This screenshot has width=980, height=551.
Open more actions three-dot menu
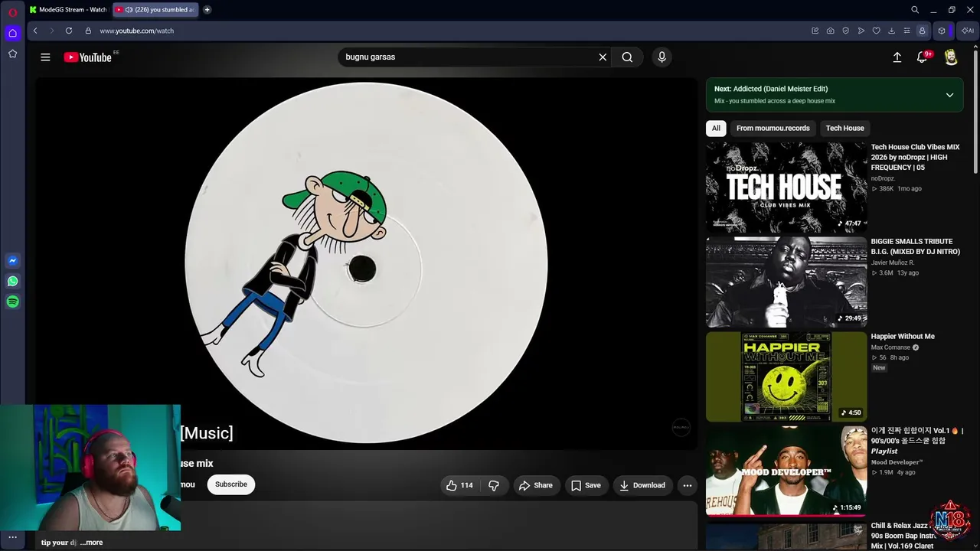tap(688, 485)
